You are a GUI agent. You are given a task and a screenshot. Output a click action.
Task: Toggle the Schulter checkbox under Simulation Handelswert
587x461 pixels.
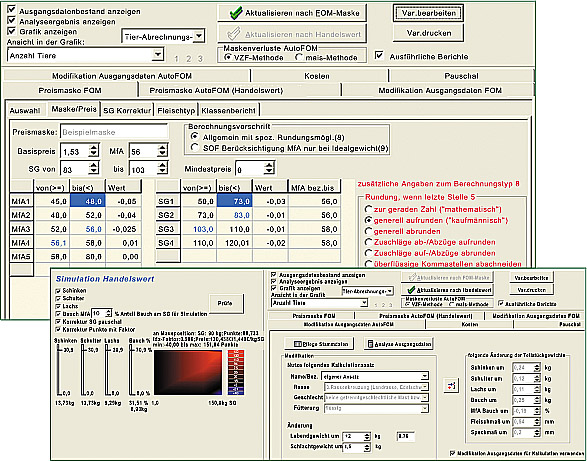point(58,298)
